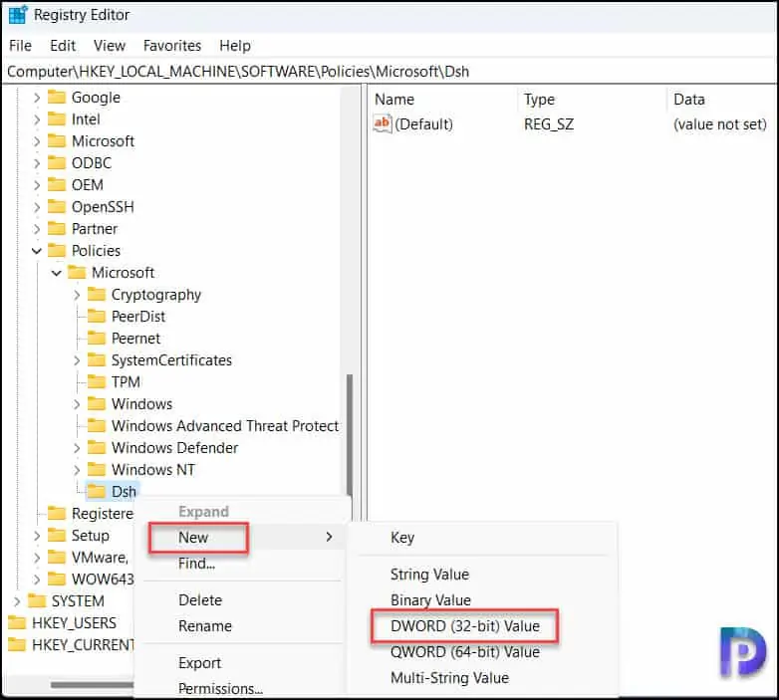Expand the Windows Defender key
The height and width of the screenshot is (700, 779).
click(x=77, y=448)
